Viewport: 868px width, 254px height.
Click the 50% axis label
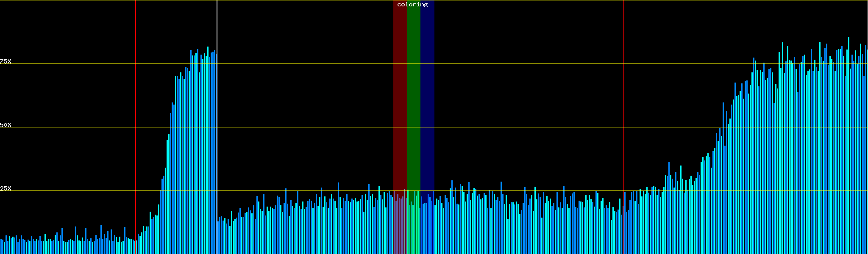point(6,125)
